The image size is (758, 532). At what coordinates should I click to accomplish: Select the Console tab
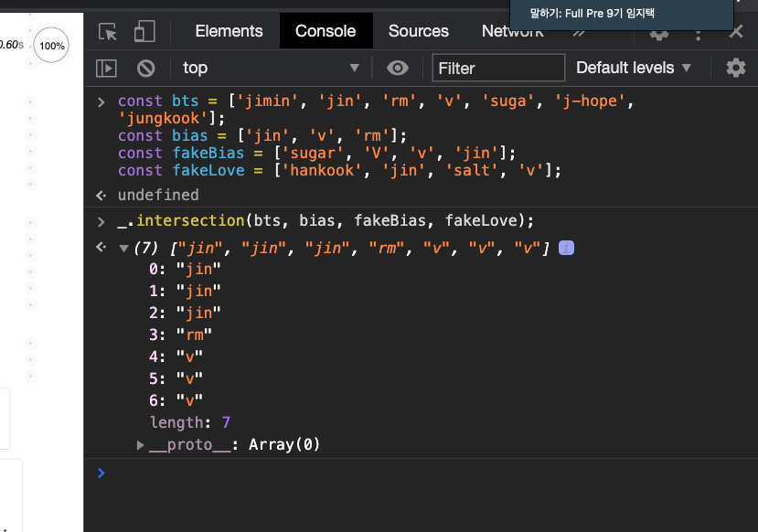coord(326,31)
